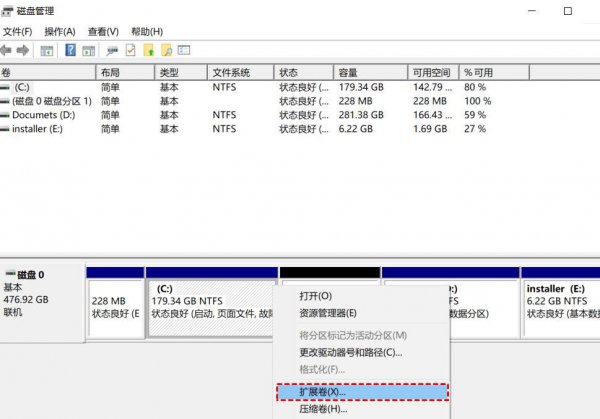Click the 228 MB capacity cell in list
Screen dimensions: 600x419
click(355, 101)
